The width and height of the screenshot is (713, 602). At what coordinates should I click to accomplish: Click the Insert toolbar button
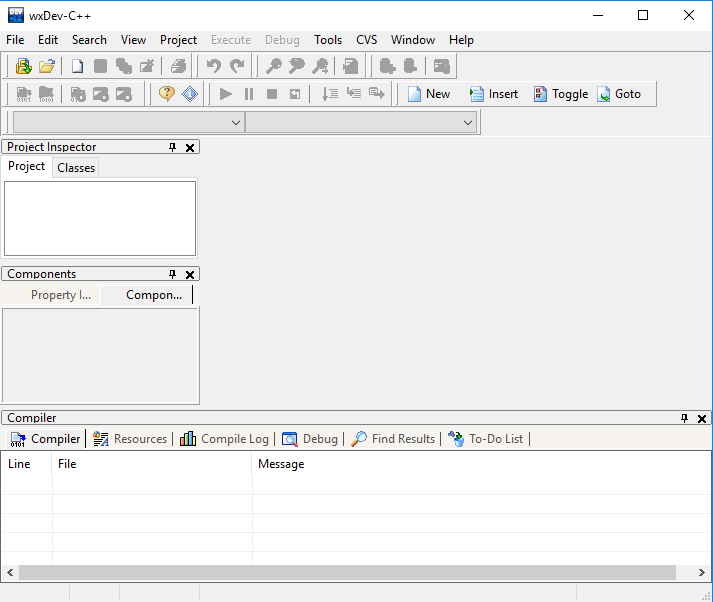click(x=494, y=94)
